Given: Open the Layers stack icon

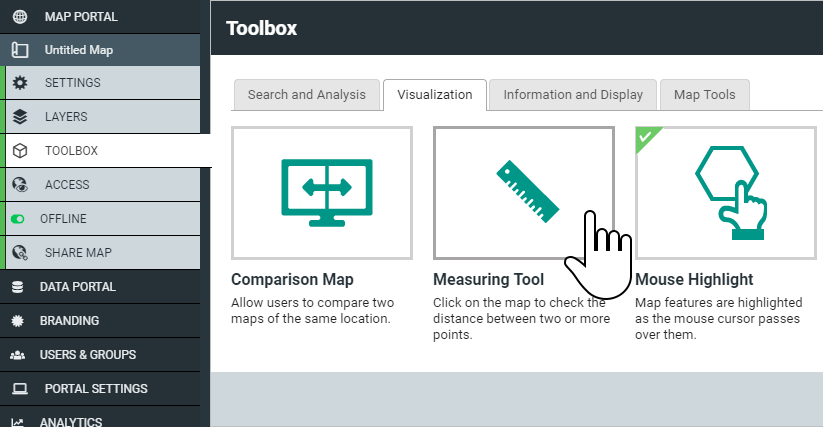Looking at the screenshot, I should coord(20,116).
